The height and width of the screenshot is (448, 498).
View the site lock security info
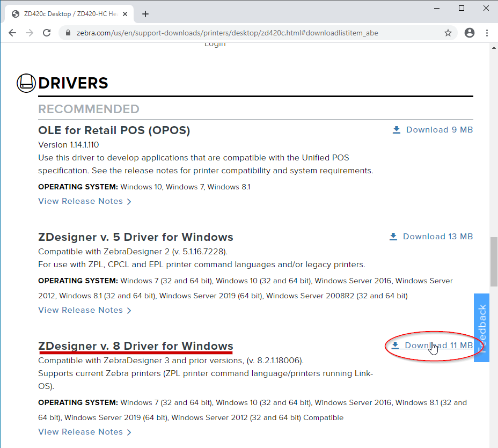(68, 33)
